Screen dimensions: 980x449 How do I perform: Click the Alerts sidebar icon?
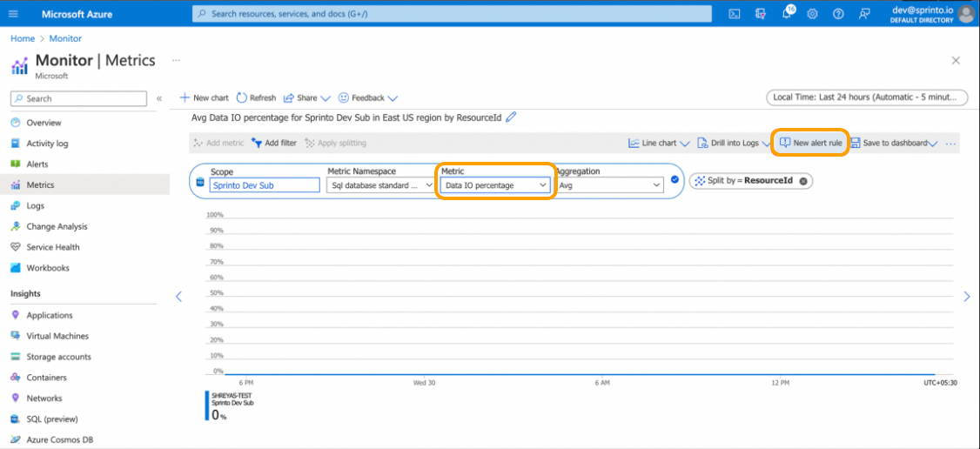click(17, 164)
